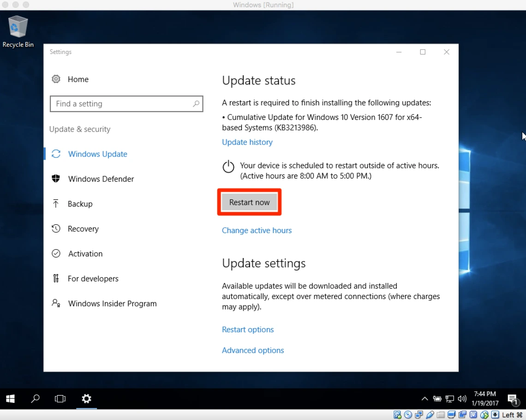Click VirtualBox optical disc icon

click(408, 414)
